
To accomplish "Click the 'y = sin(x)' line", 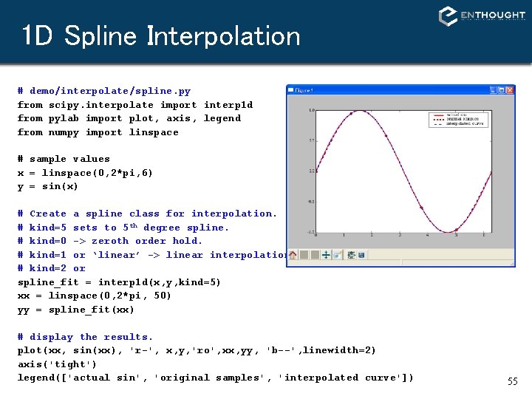I will (x=48, y=187).
